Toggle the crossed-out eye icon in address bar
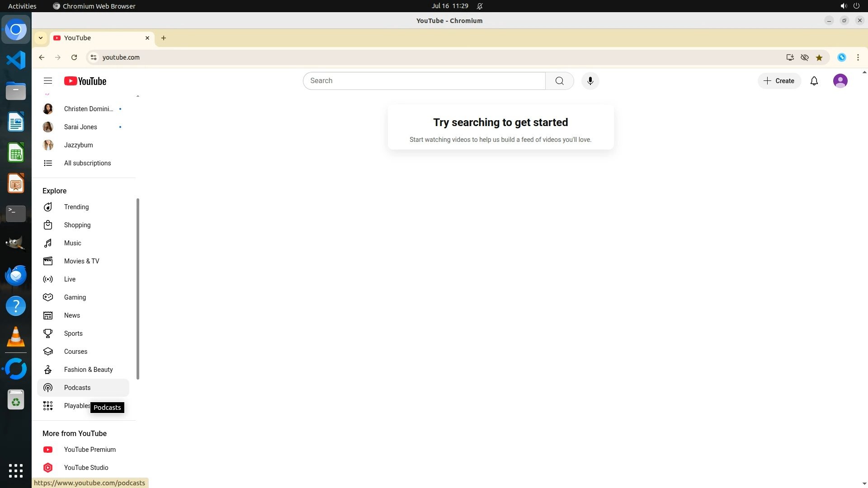 point(805,57)
